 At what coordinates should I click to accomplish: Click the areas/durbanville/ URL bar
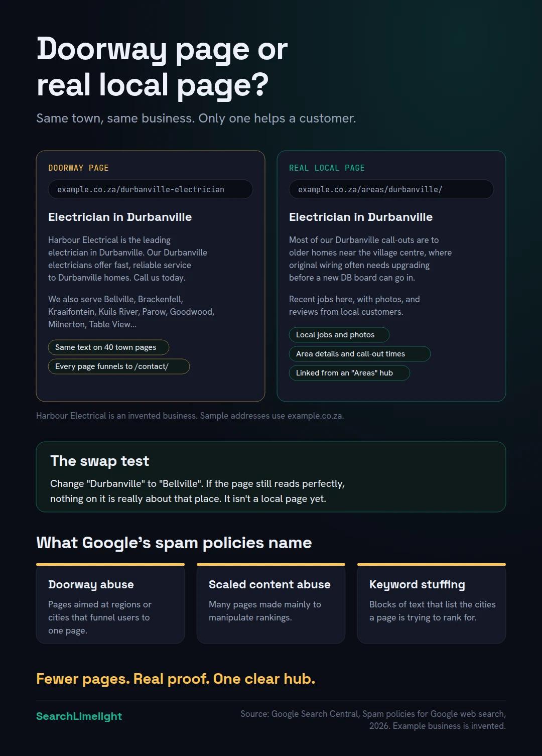tap(391, 189)
